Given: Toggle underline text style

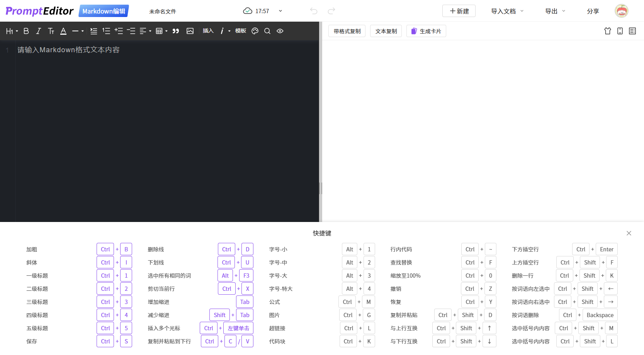Looking at the screenshot, I should point(63,31).
